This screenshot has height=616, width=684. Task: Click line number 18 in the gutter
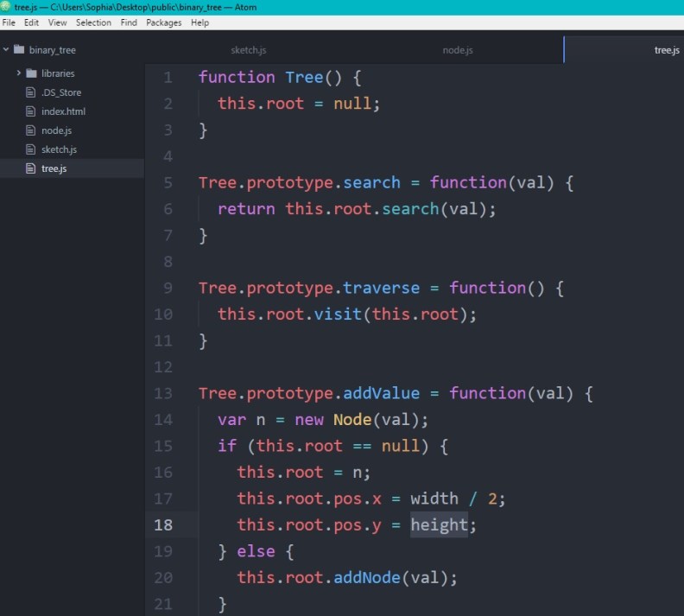point(163,525)
